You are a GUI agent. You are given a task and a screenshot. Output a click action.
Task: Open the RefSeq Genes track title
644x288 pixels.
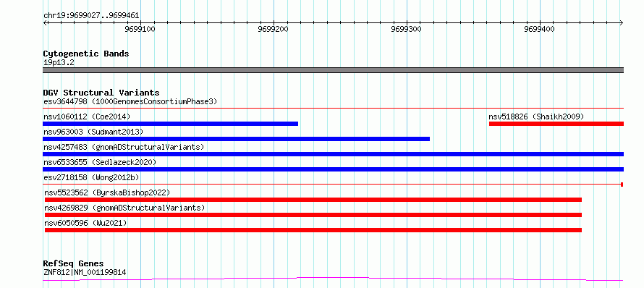[x=74, y=263]
